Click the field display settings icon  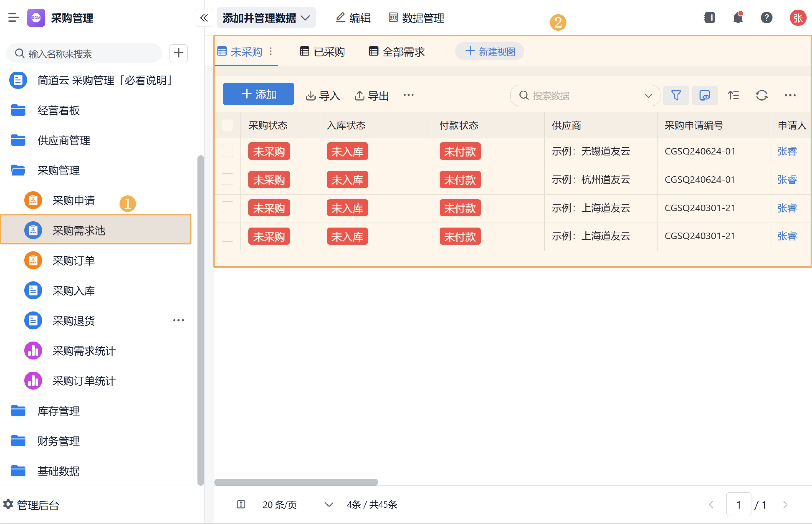coord(704,95)
